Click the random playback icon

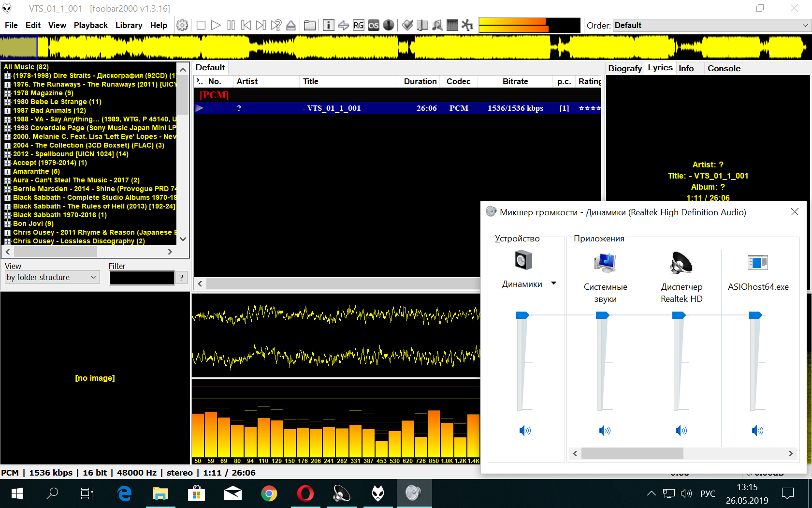click(276, 25)
